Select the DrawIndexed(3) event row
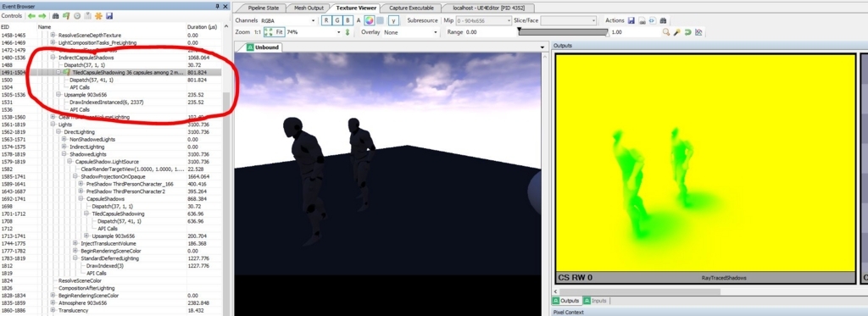The width and height of the screenshot is (868, 316). 111,266
